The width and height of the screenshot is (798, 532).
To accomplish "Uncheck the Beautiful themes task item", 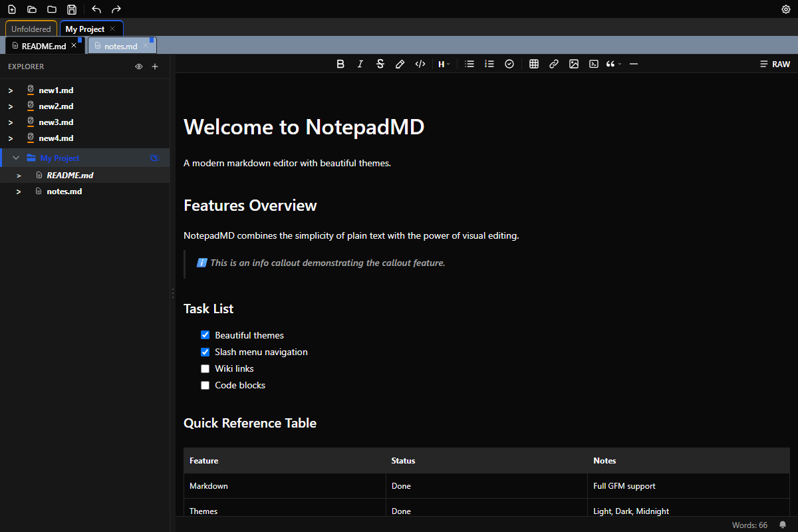I will [205, 334].
